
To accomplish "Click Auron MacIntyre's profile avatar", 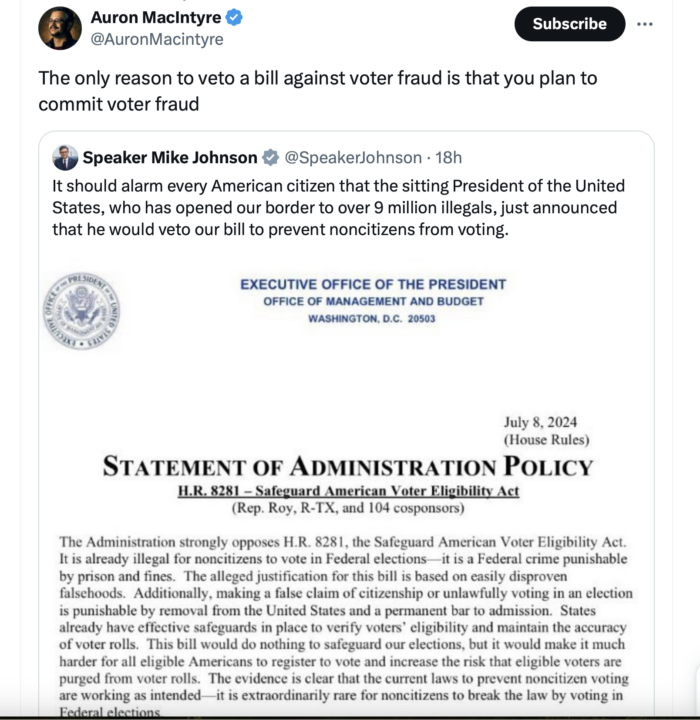I will coord(60,28).
